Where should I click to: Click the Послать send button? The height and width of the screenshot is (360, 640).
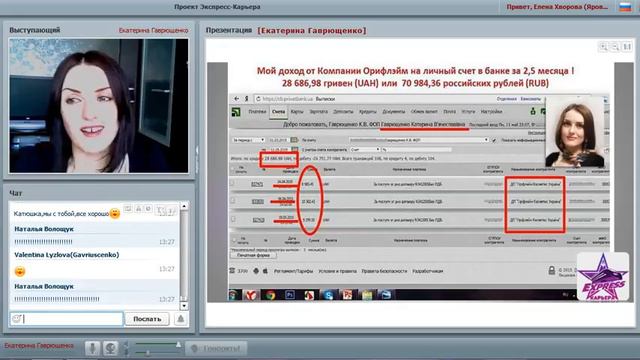147,319
